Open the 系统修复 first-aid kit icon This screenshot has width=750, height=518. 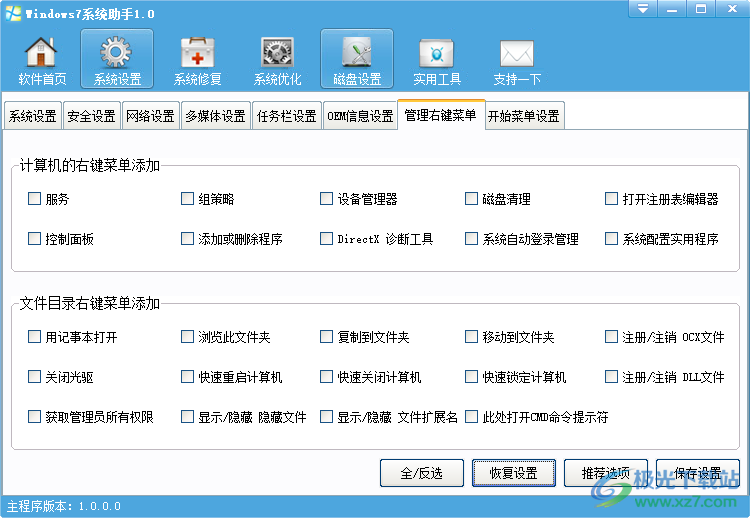pyautogui.click(x=198, y=59)
